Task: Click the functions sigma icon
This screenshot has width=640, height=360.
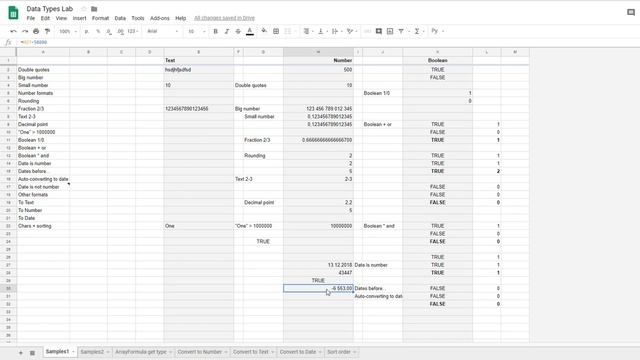Action: (x=417, y=31)
